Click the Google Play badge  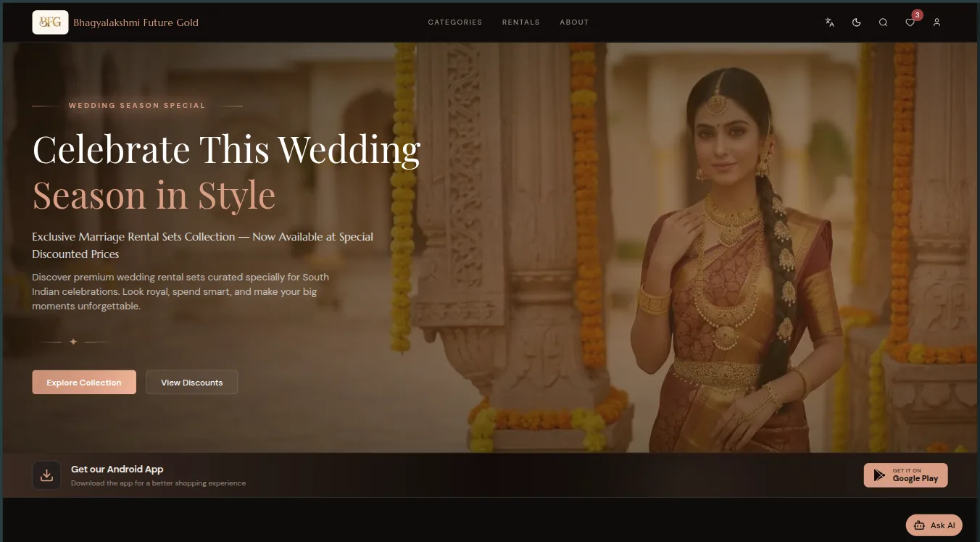click(x=905, y=475)
